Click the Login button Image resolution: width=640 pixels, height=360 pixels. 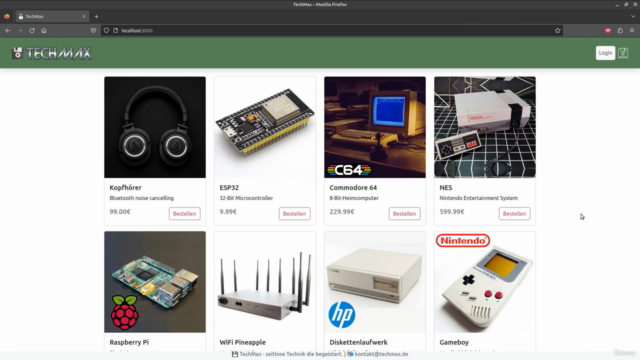(605, 53)
